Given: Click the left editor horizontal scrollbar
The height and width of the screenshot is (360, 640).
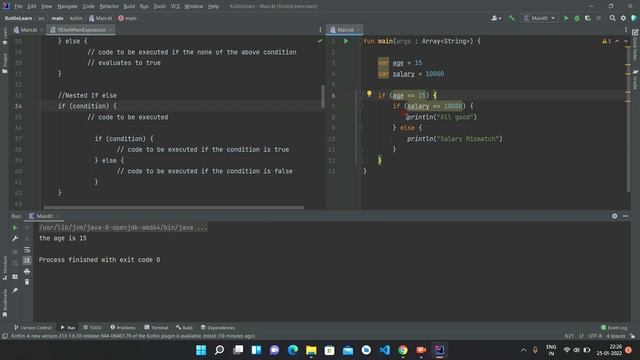Looking at the screenshot, I should (x=173, y=207).
